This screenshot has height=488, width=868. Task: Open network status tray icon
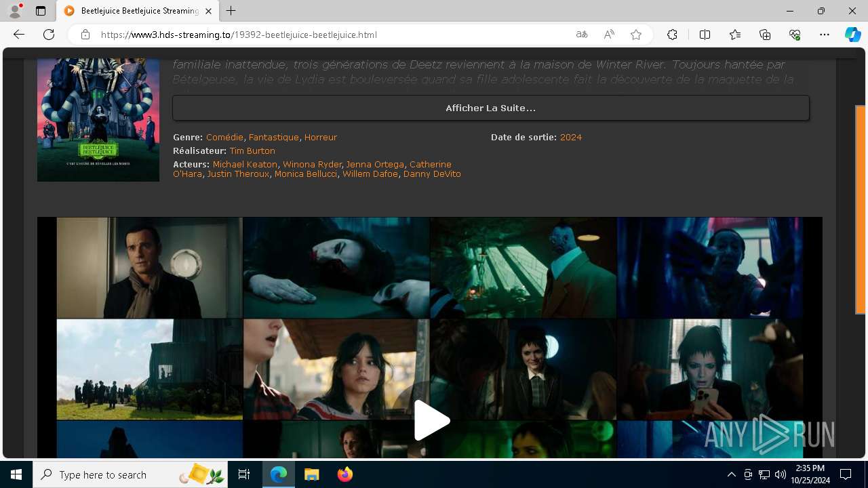click(x=764, y=474)
